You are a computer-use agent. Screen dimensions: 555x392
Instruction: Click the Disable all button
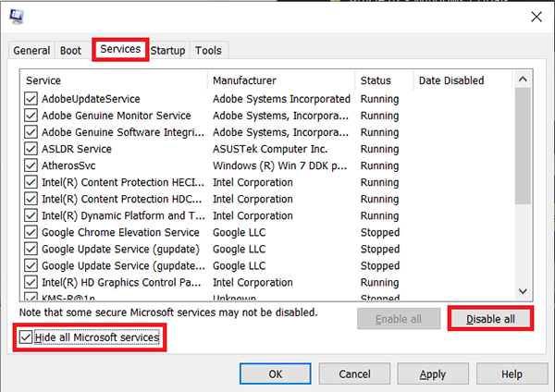(490, 319)
